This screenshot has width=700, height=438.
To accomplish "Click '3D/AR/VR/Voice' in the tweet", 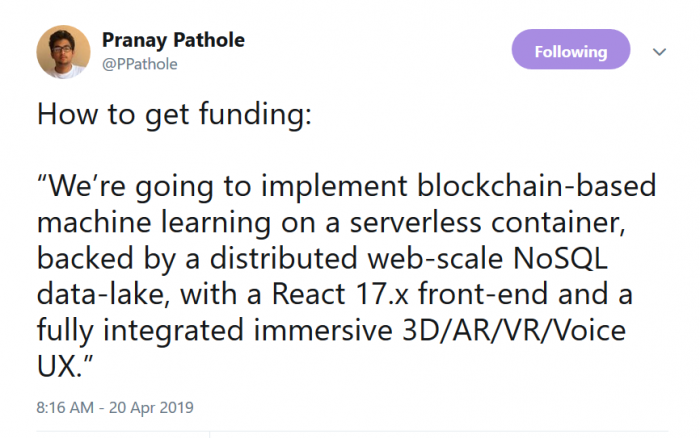I will click(514, 331).
